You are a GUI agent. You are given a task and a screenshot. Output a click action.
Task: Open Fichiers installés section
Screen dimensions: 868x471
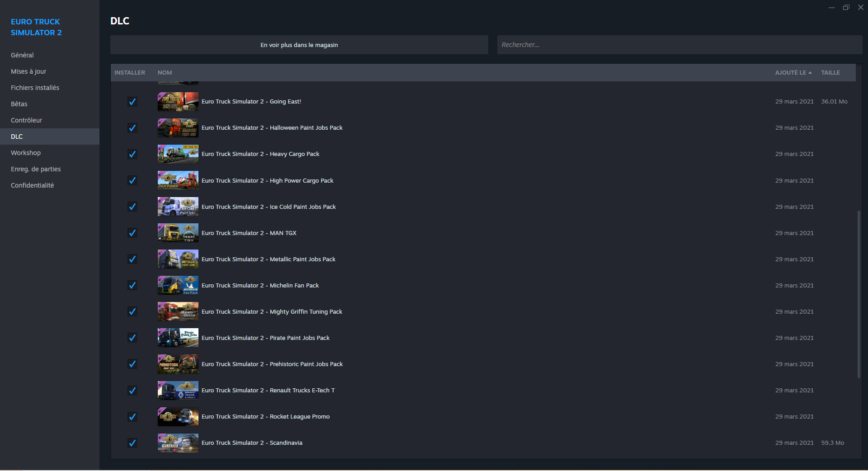pos(50,88)
